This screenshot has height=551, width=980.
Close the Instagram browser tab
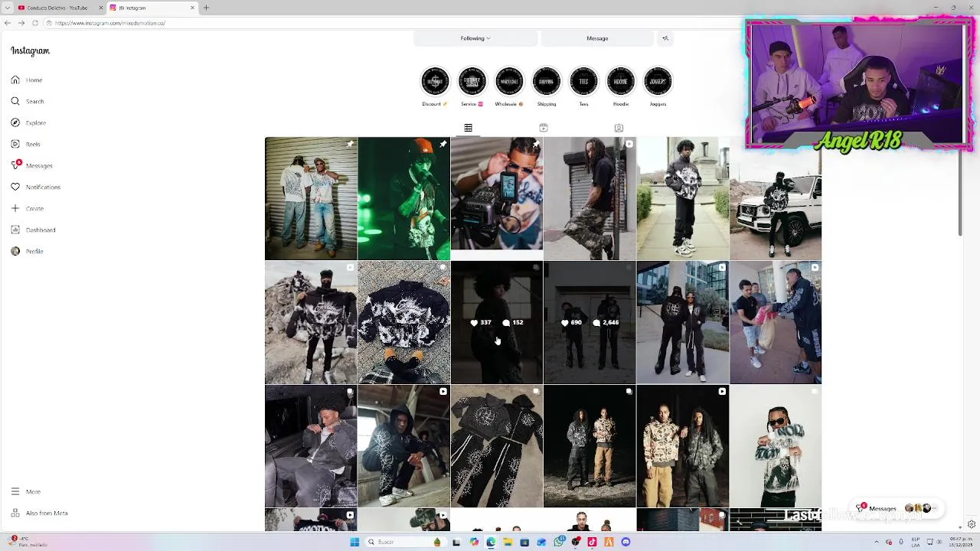tap(192, 8)
